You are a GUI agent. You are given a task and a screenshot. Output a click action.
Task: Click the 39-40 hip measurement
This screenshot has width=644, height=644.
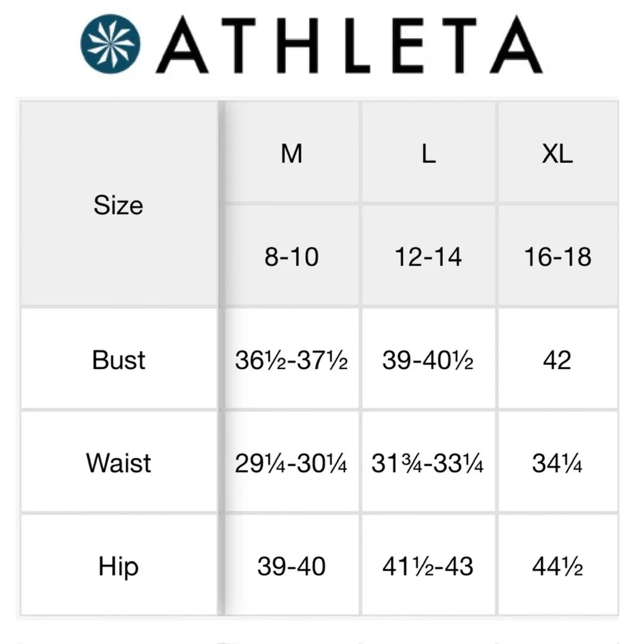point(291,567)
